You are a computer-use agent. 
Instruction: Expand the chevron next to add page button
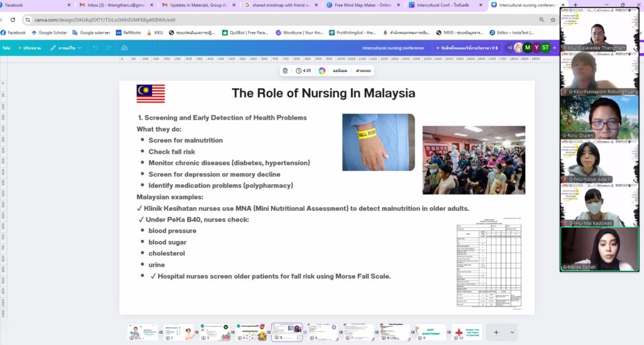[513, 332]
